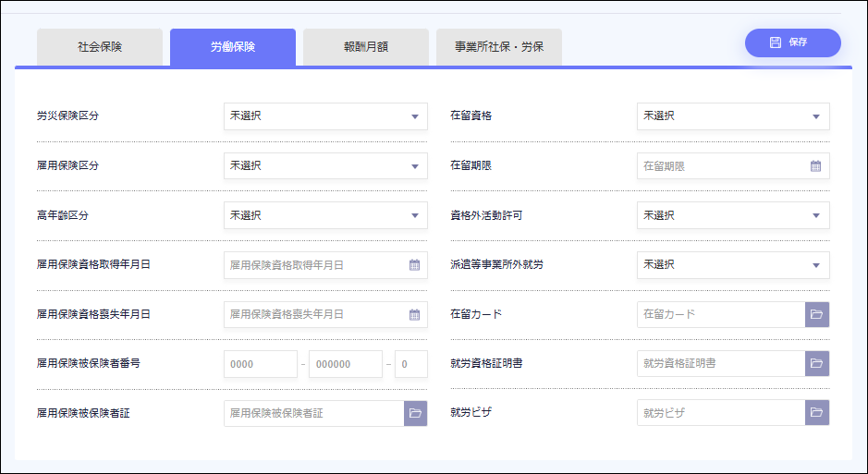Browse file for 就労ビザ field

click(816, 413)
